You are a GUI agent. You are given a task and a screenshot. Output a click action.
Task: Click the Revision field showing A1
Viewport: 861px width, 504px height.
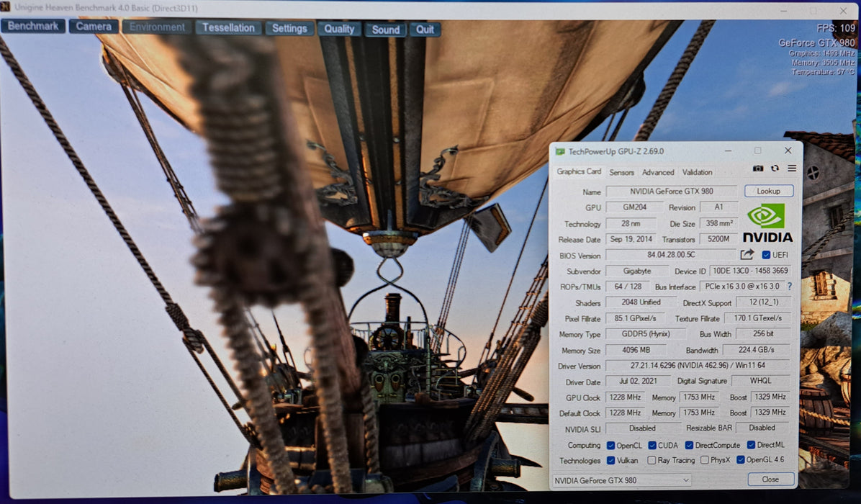tap(718, 207)
